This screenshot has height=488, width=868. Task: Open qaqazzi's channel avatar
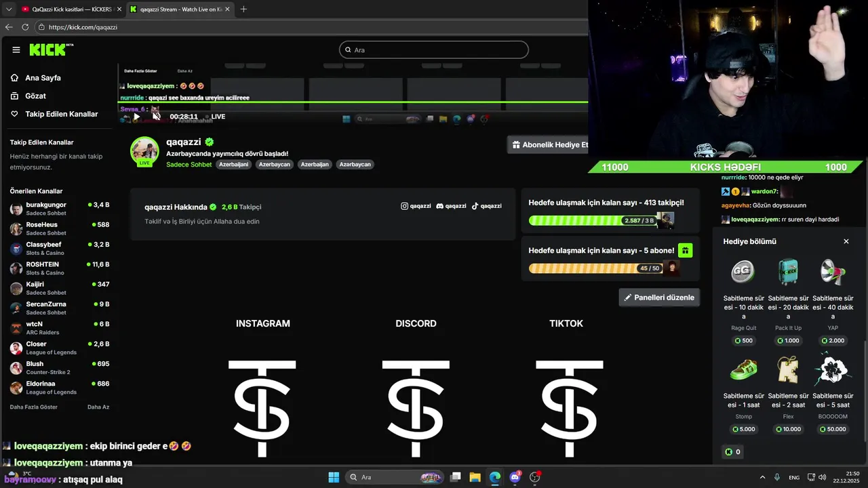click(x=144, y=151)
